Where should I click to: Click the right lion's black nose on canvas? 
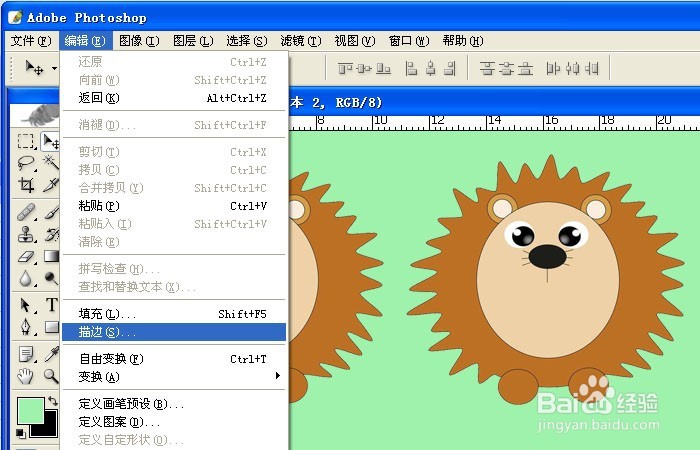(548, 257)
